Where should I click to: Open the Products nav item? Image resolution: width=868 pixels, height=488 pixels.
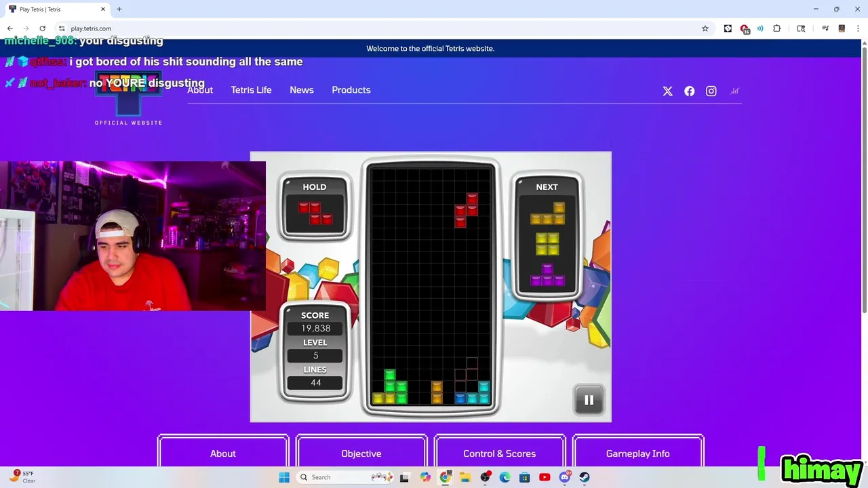(351, 90)
